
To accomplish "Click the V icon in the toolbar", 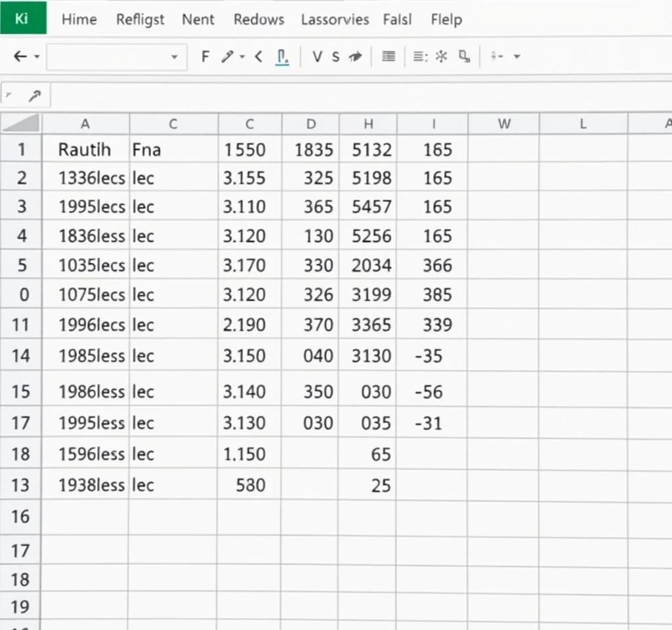I will (x=317, y=57).
